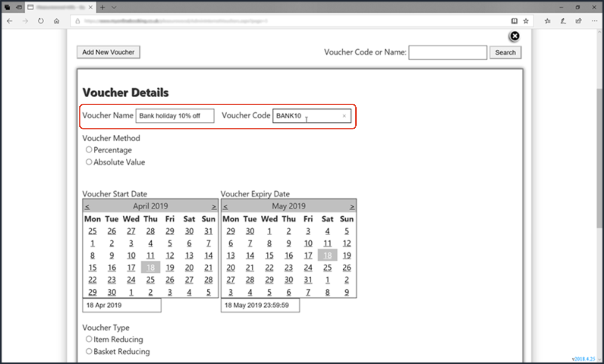Go back to the previous page
This screenshot has width=604, height=364.
[10, 21]
